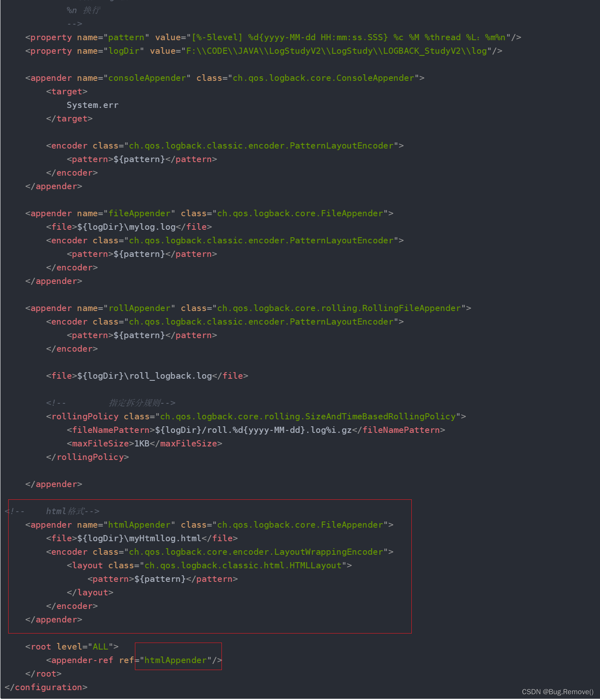Screen dimensions: 600x700
Task: Click the maxFileSize 1KB line
Action: click(x=144, y=444)
